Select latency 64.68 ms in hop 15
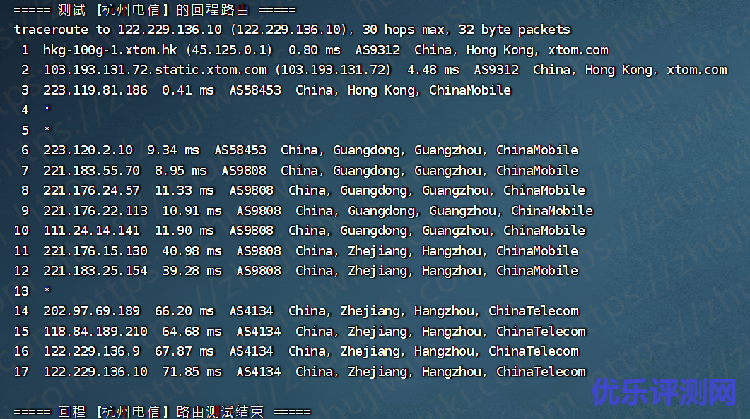750x419 pixels. coord(192,332)
